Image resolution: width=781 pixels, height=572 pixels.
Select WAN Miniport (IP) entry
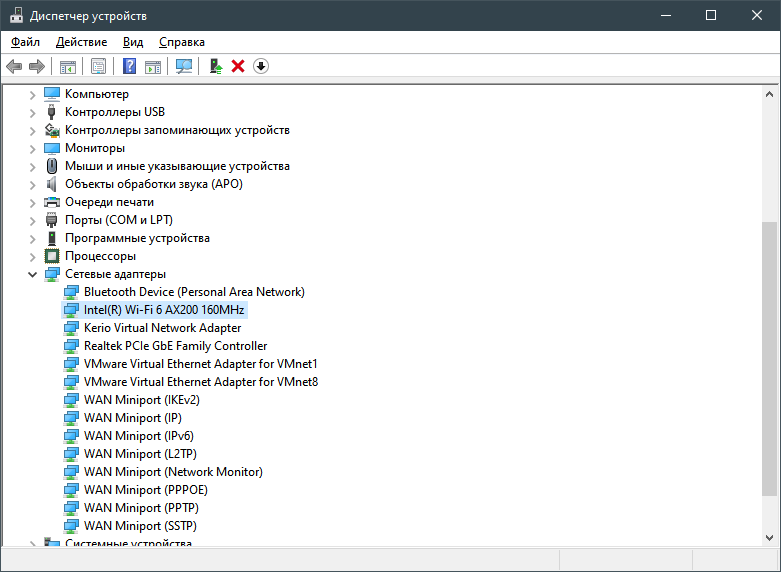click(132, 418)
